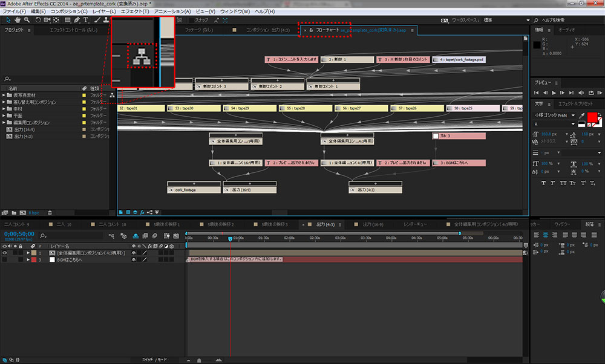
Task: Toggle Faux Bold style in Character panel
Action: pos(543,183)
